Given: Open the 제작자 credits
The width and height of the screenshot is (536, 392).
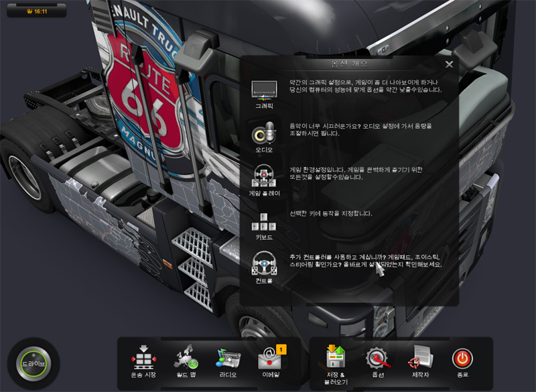Looking at the screenshot, I should click(x=420, y=359).
